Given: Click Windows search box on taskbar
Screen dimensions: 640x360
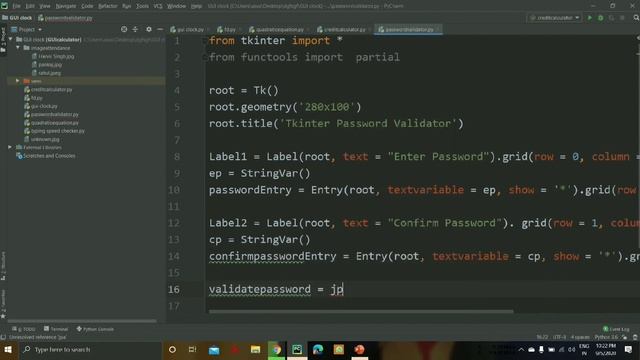Looking at the screenshot, I should click(90, 350).
